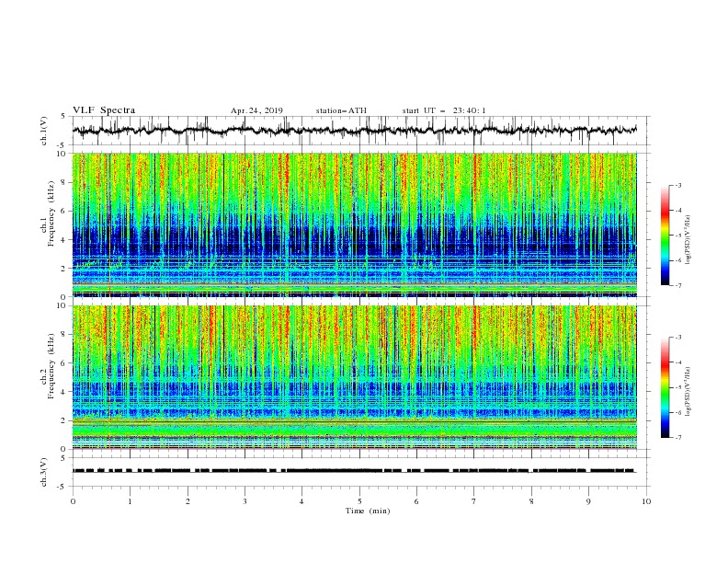This screenshot has width=728, height=563.
Task: Click the "2" kHz tick of ch.2 spectrogram
Action: (x=65, y=420)
